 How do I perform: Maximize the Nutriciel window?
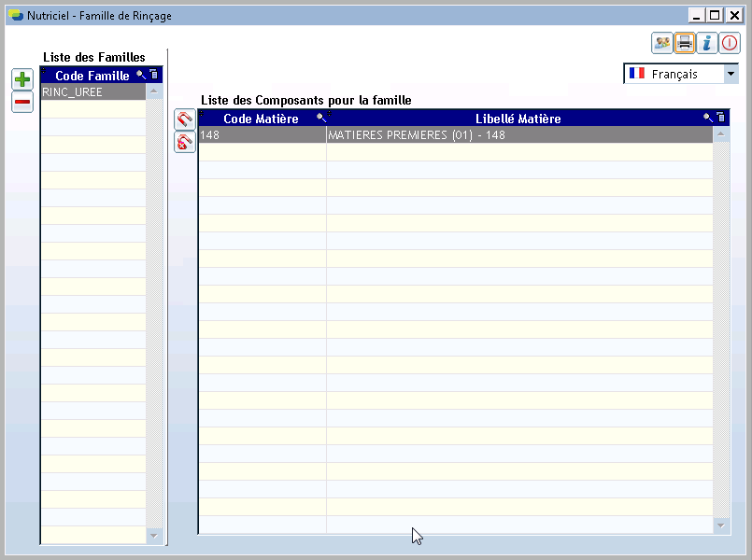tap(715, 15)
